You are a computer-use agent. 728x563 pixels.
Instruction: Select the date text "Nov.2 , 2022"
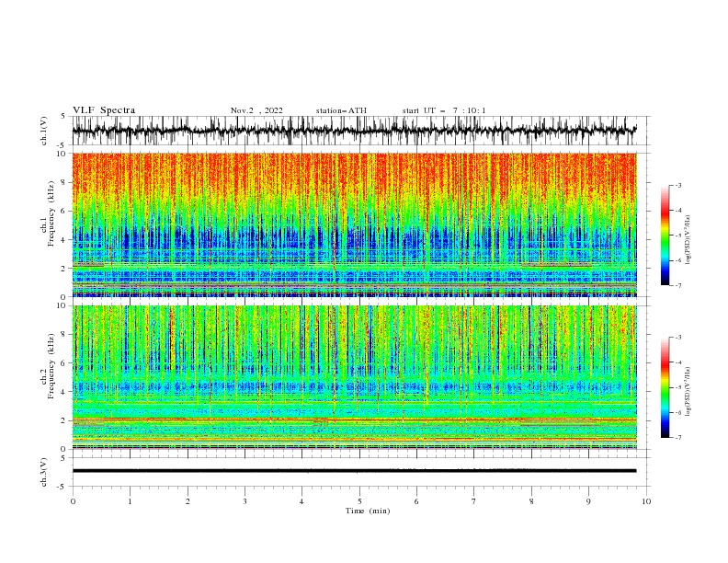(x=256, y=110)
